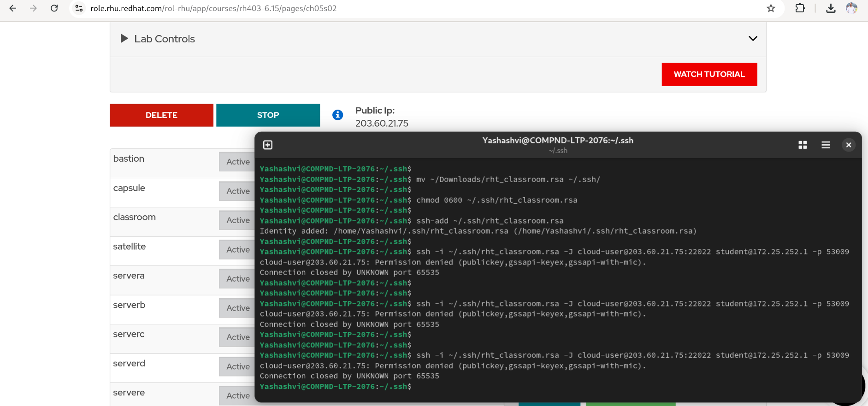Click the DELETE lab button
Image resolution: width=868 pixels, height=406 pixels.
coord(161,115)
